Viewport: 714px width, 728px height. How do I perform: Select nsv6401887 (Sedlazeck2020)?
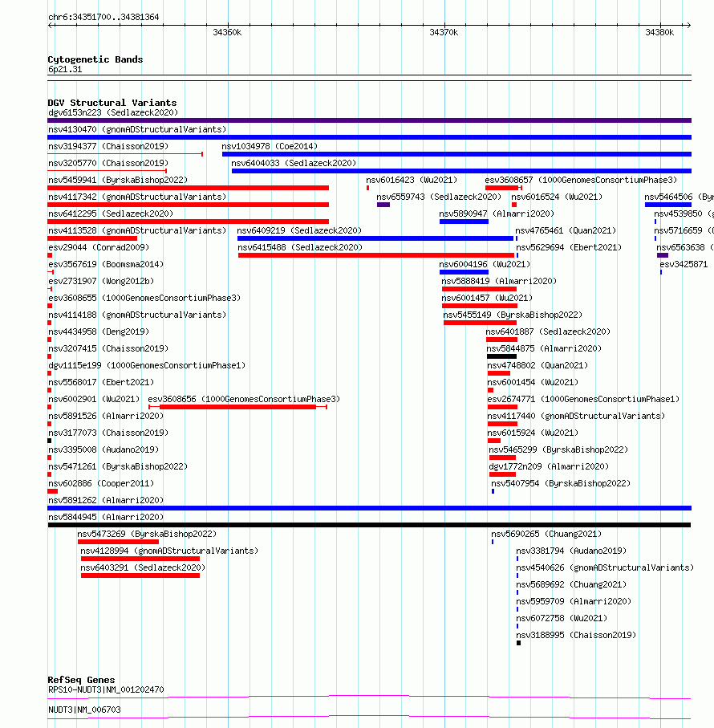(x=548, y=331)
